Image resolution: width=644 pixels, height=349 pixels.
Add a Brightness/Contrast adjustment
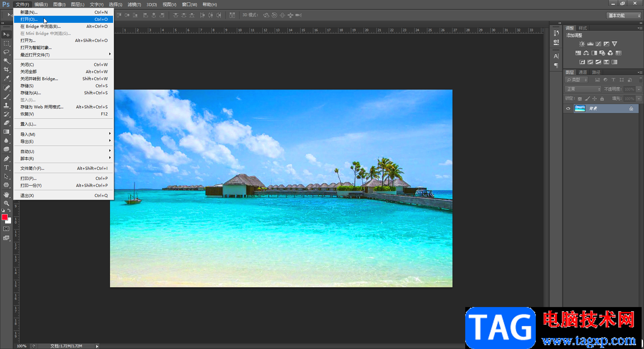pos(582,44)
